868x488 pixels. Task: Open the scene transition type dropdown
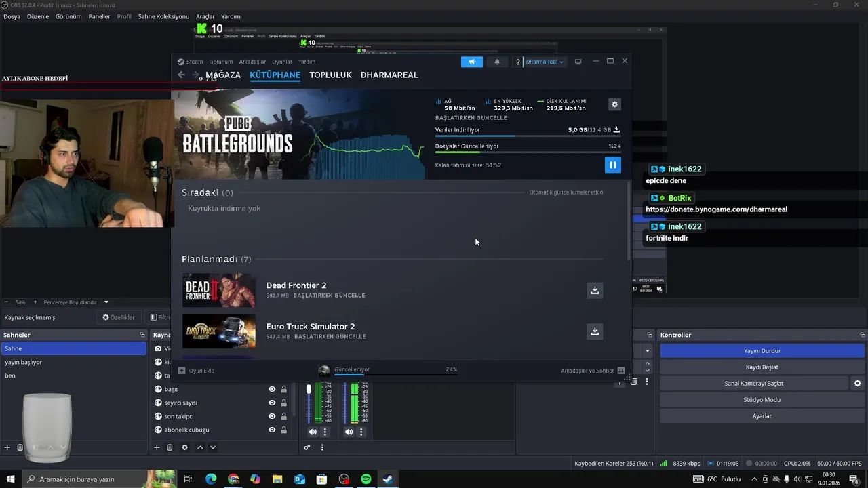tap(648, 350)
